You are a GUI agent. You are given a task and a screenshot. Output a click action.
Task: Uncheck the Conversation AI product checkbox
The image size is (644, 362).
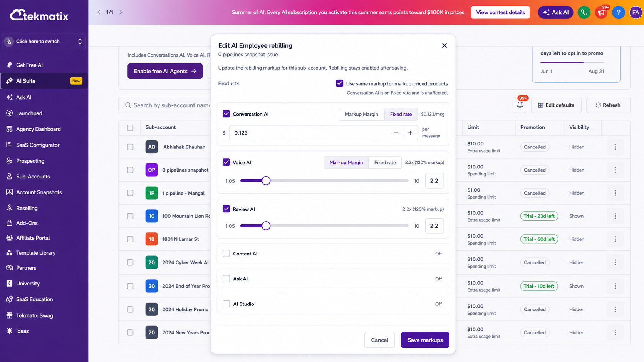(x=226, y=114)
